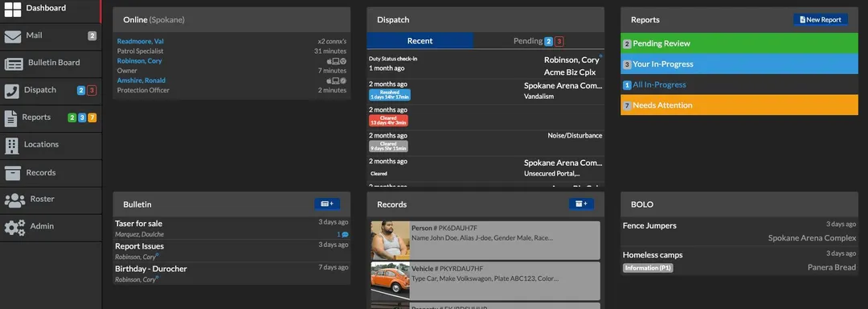Click Mail unread count badge 2
This screenshot has width=868, height=309.
(92, 36)
